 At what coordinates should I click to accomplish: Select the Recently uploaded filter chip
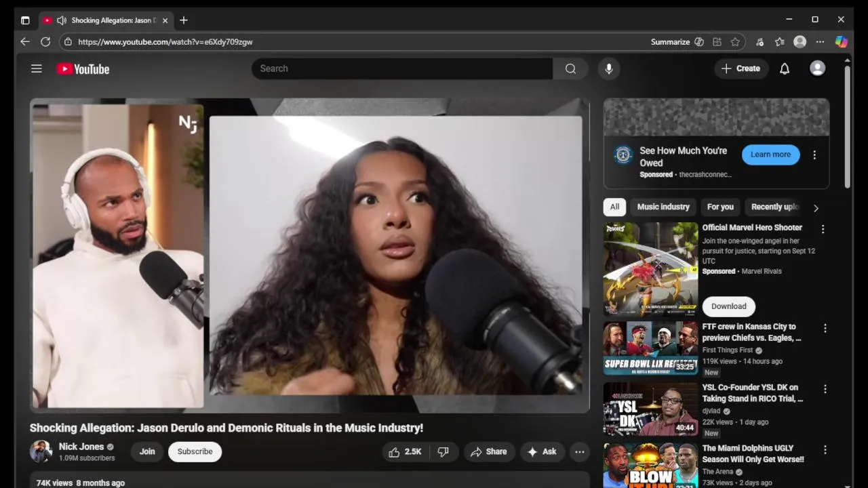pyautogui.click(x=774, y=207)
